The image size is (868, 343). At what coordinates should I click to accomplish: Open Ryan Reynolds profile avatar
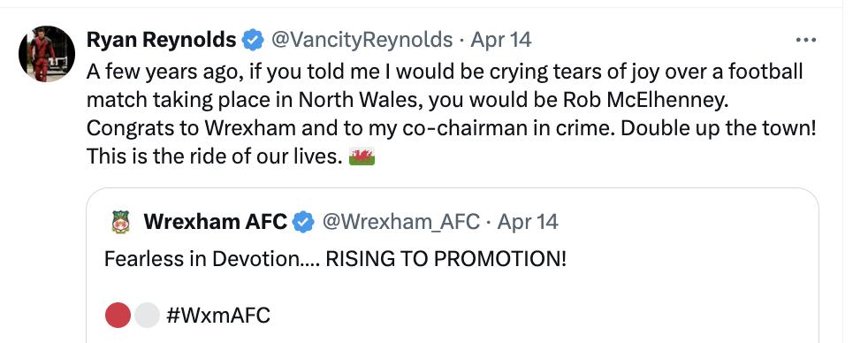click(x=47, y=54)
